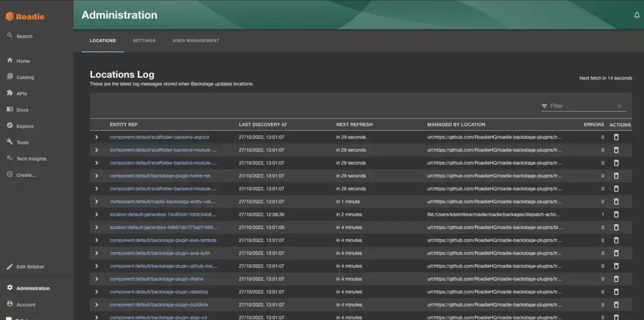Expand the row with 1 error
Image resolution: width=644 pixels, height=320 pixels.
point(96,214)
